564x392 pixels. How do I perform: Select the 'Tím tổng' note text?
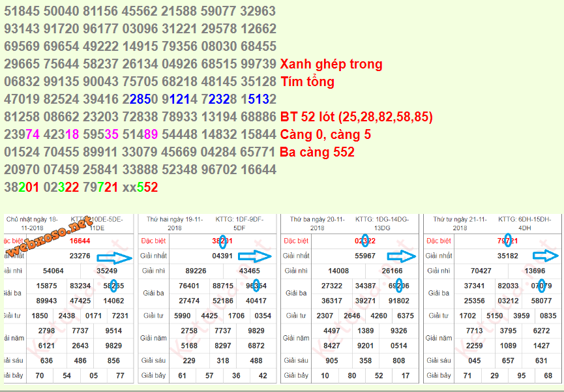[x=307, y=82]
